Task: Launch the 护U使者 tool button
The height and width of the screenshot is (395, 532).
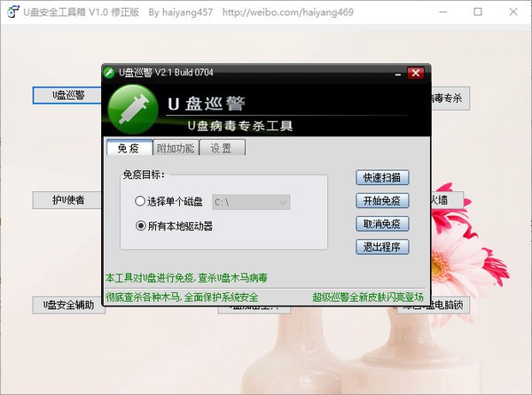Action: 68,200
